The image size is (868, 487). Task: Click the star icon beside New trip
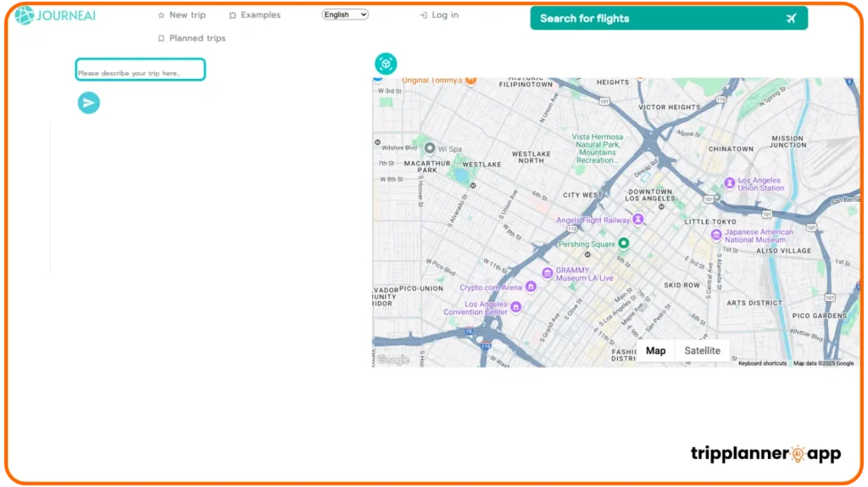[x=161, y=15]
